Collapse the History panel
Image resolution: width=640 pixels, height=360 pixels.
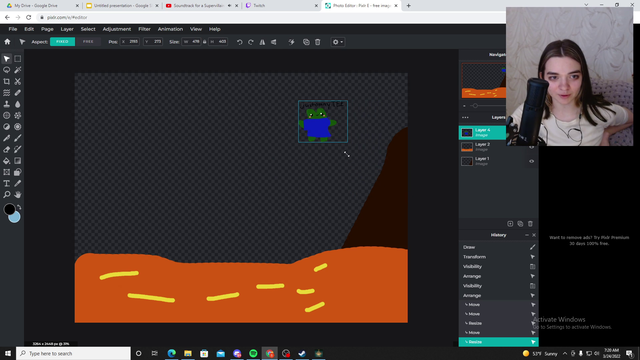tap(527, 235)
